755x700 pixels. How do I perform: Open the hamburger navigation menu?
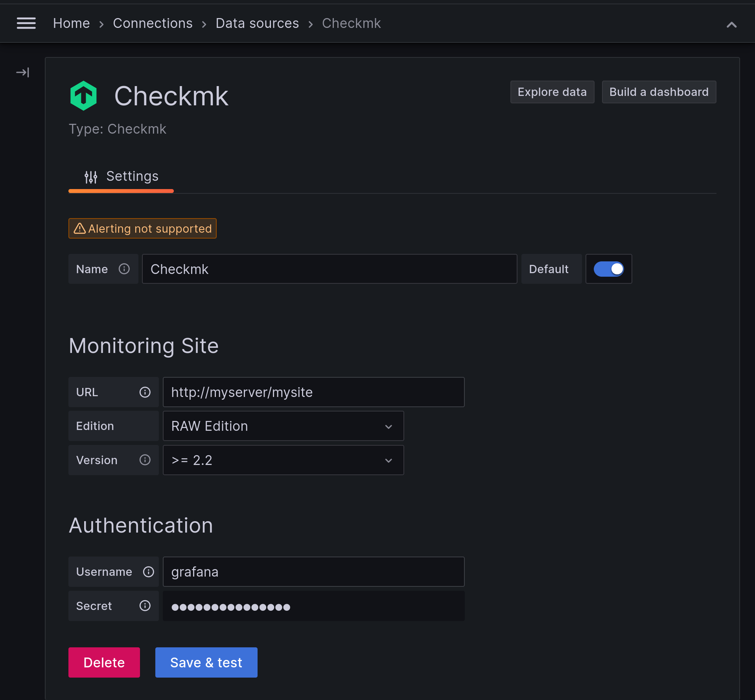point(26,24)
